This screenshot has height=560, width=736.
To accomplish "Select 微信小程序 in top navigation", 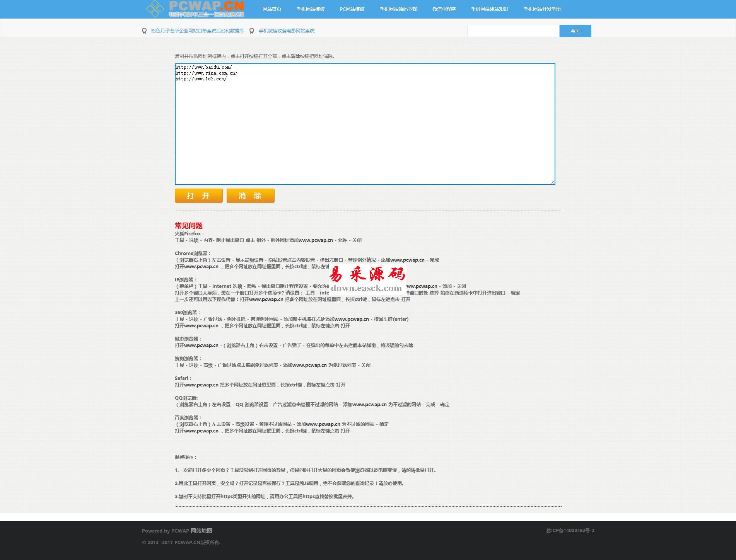I will pyautogui.click(x=444, y=9).
